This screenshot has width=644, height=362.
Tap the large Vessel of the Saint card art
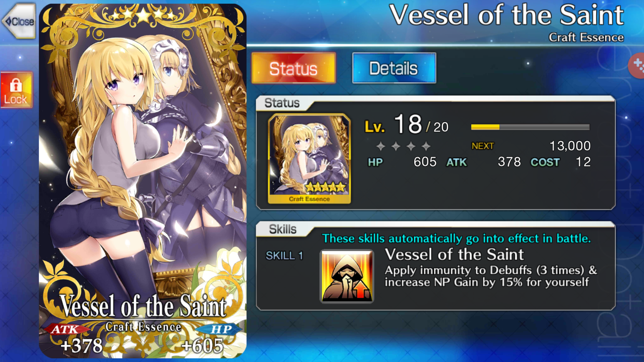tap(143, 181)
